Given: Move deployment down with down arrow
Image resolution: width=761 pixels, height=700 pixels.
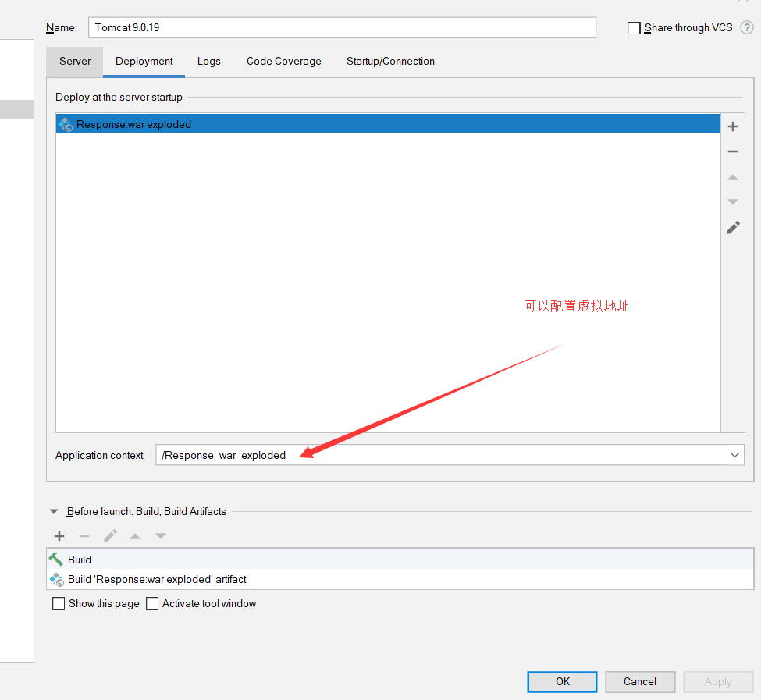Looking at the screenshot, I should pyautogui.click(x=733, y=202).
